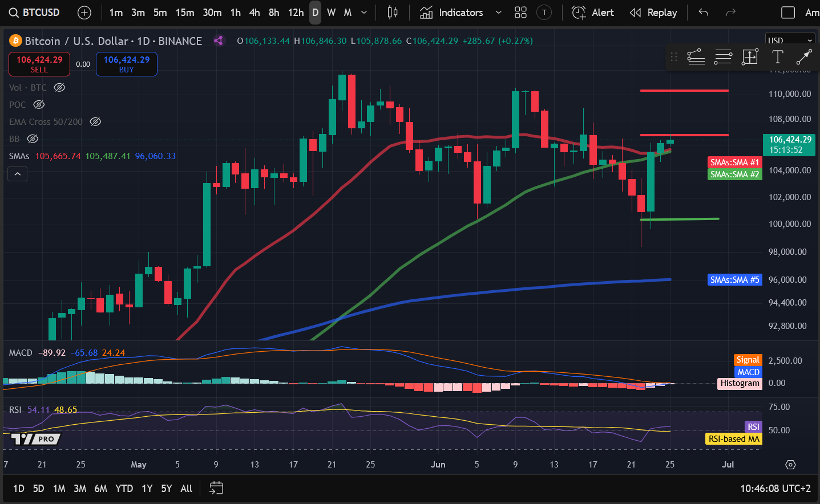The height and width of the screenshot is (504, 820).
Task: Click the Signal label in MACD pane
Action: [748, 360]
